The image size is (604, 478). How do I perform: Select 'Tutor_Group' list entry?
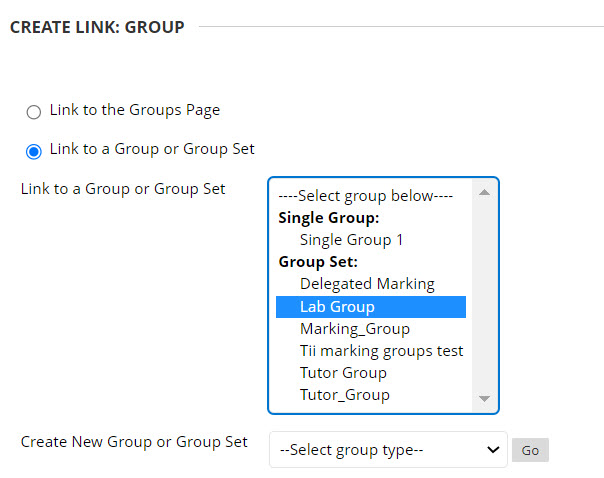[x=344, y=395]
